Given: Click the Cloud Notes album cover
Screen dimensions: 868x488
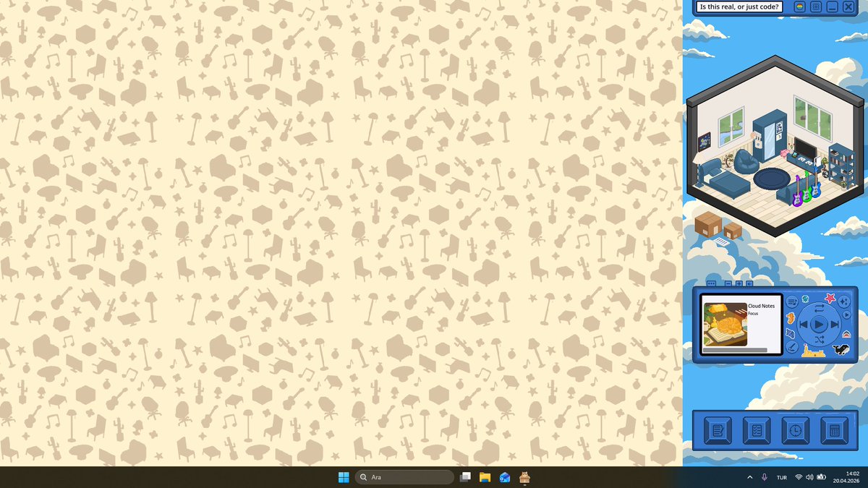Looking at the screenshot, I should (x=726, y=325).
